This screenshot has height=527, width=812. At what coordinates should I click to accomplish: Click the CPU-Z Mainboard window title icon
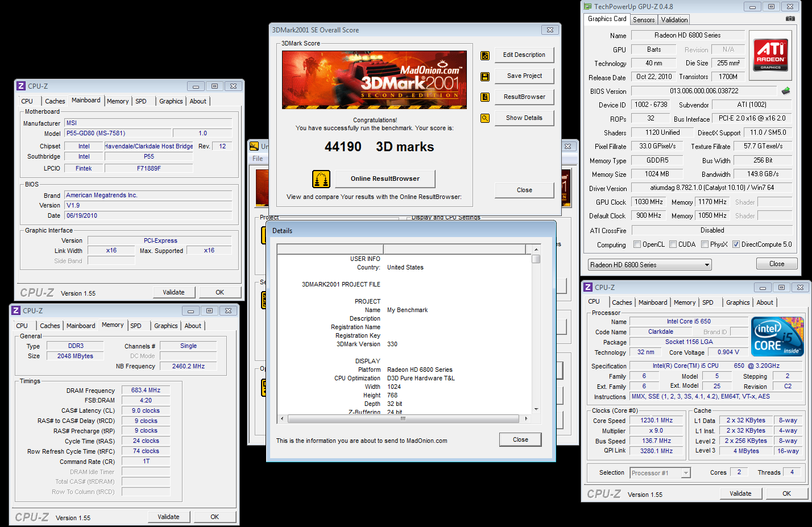[21, 86]
